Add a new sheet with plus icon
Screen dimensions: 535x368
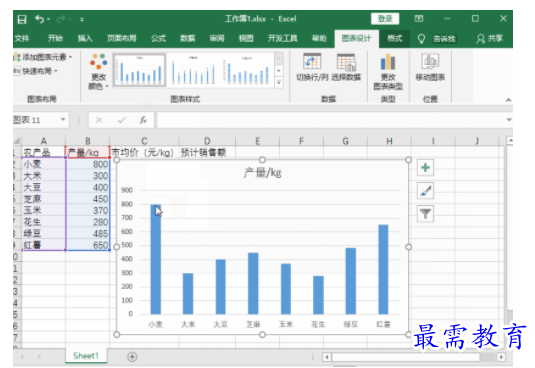tap(132, 357)
